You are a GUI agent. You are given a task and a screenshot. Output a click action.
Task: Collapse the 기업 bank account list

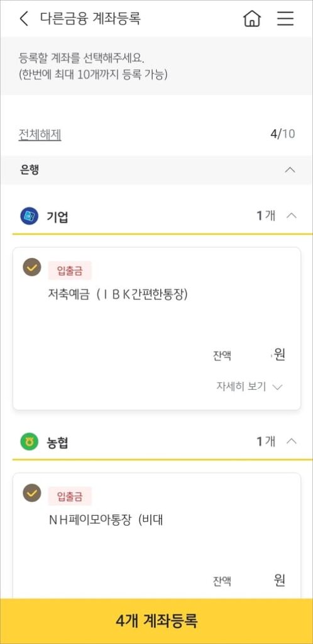291,216
